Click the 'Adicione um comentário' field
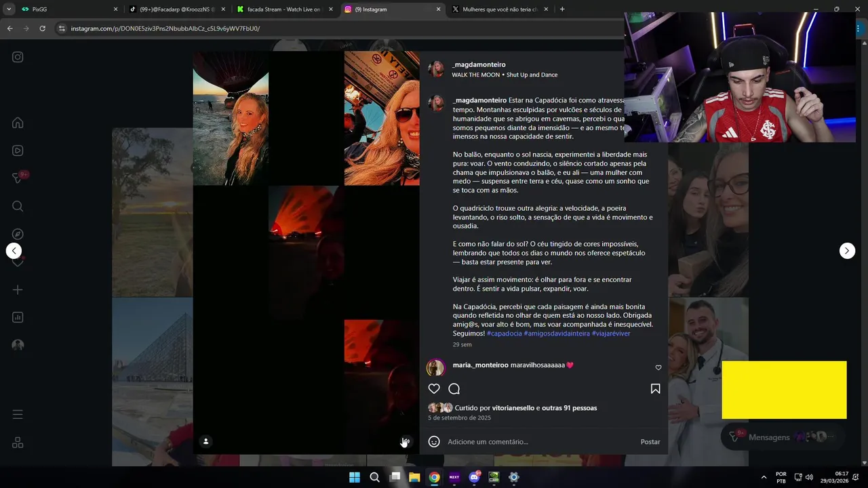Viewport: 868px width, 488px height. point(540,441)
